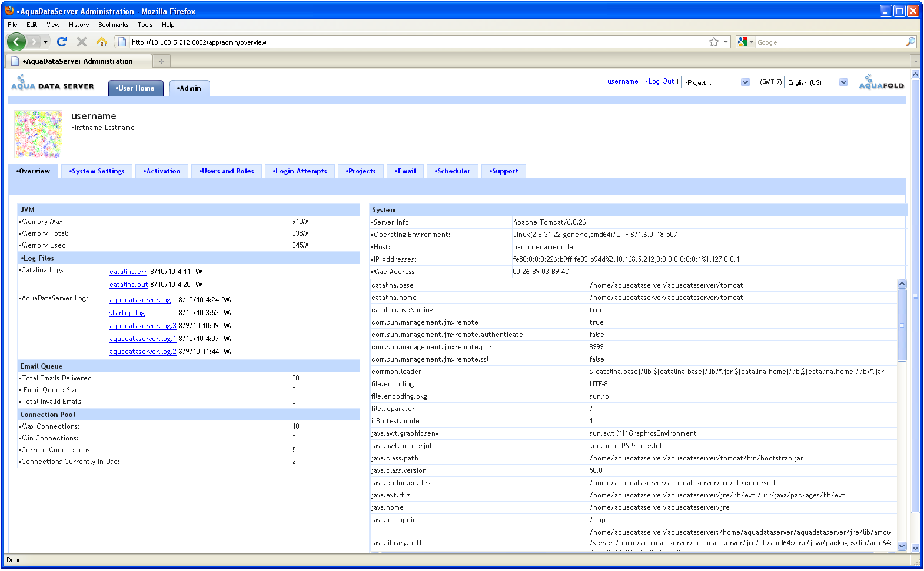Open the aquadataserver.log file
This screenshot has height=571, width=924.
pyautogui.click(x=140, y=300)
